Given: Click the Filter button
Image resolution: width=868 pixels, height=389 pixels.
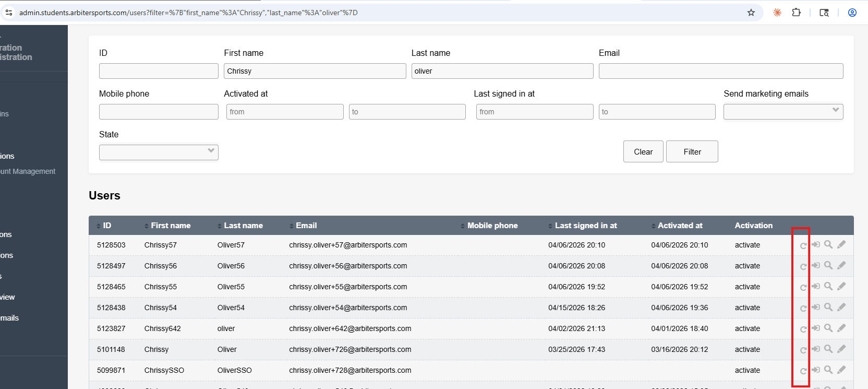Looking at the screenshot, I should pos(692,151).
